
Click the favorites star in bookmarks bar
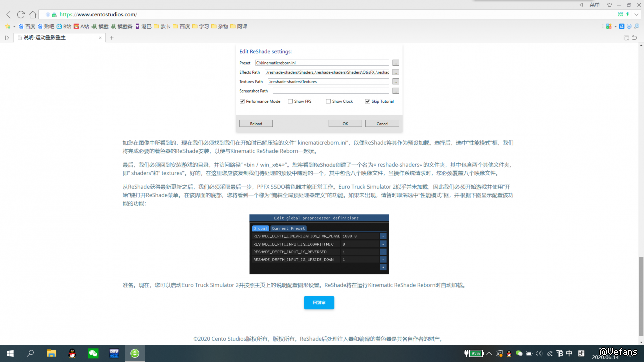click(8, 26)
